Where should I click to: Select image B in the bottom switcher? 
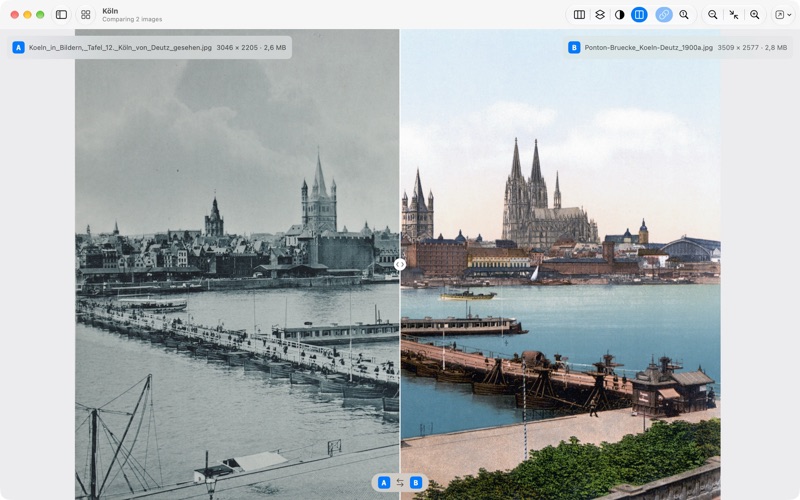point(416,483)
